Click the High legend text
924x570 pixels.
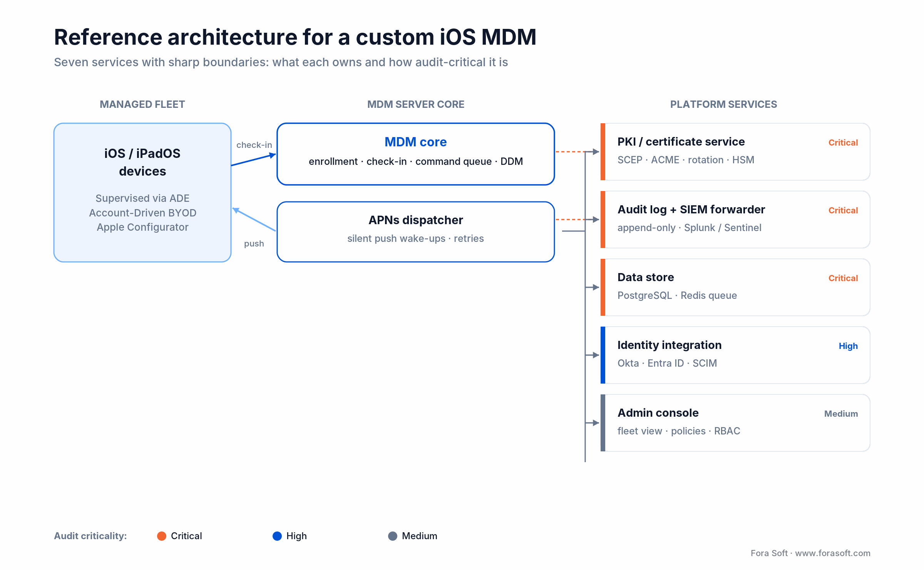[296, 536]
